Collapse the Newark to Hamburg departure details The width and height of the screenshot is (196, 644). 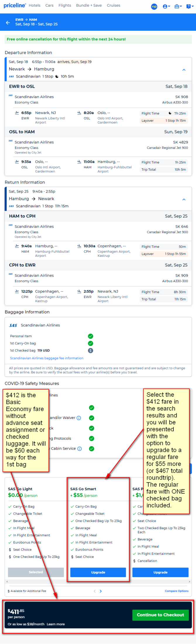click(x=184, y=70)
